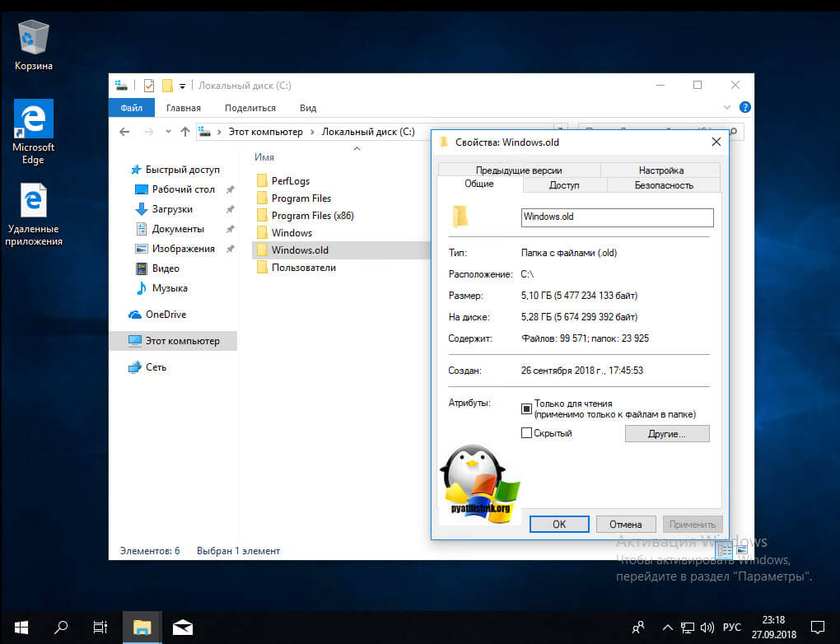This screenshot has height=644, width=840.
Task: Switch to Настройка tab
Action: tap(660, 170)
